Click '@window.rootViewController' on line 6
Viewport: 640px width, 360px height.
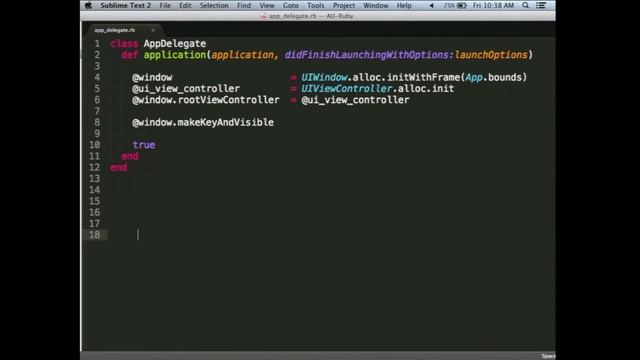coord(206,100)
